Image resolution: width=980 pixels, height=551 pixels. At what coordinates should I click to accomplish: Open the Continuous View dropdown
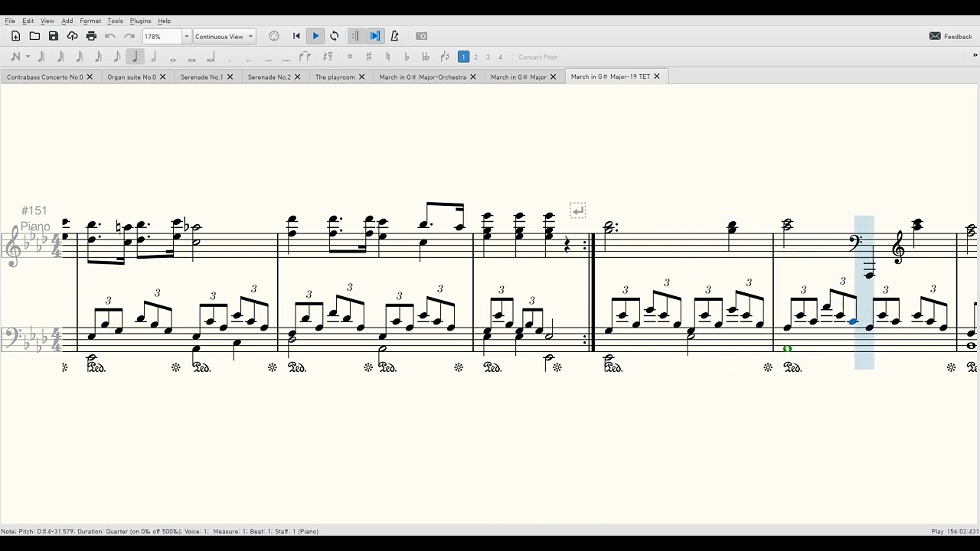click(224, 36)
